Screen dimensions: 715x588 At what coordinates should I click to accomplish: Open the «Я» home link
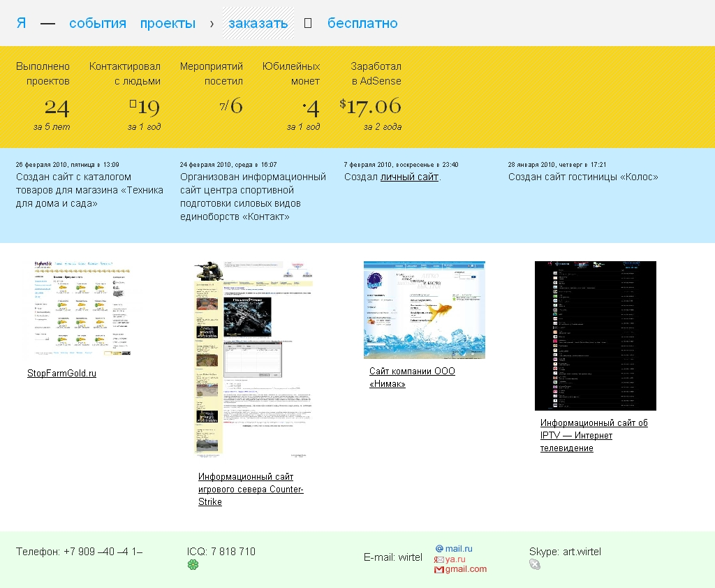[22, 23]
